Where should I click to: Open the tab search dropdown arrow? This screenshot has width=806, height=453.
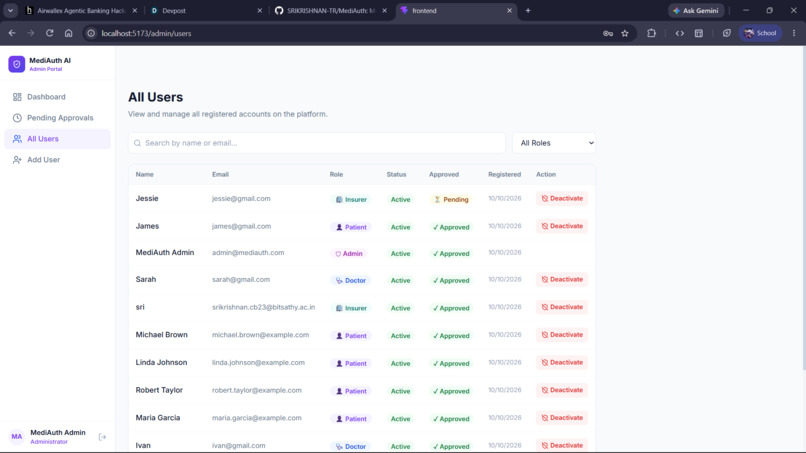coord(10,10)
